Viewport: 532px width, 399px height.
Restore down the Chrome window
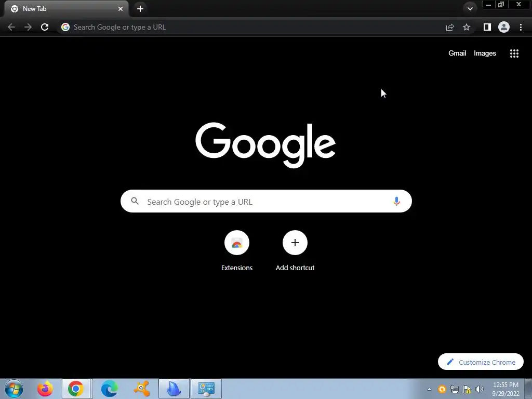pyautogui.click(x=501, y=5)
